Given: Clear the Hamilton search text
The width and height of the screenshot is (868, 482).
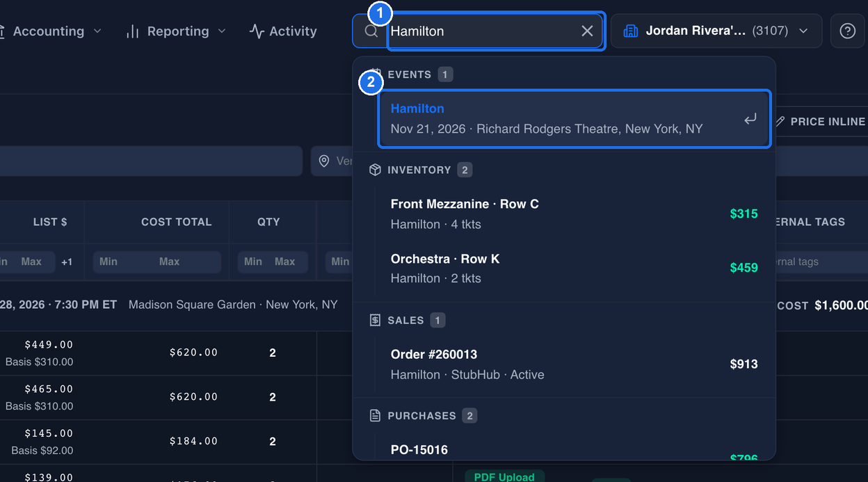Looking at the screenshot, I should coord(587,31).
